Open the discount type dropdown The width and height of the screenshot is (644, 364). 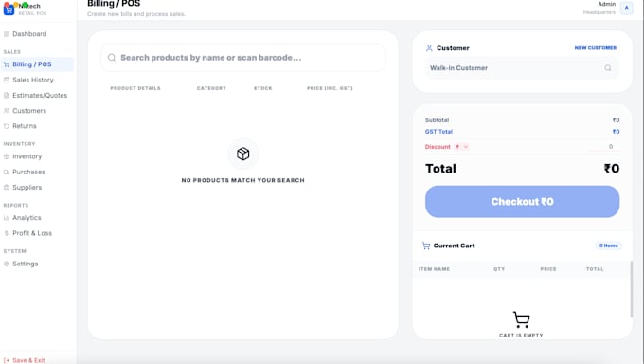(461, 147)
